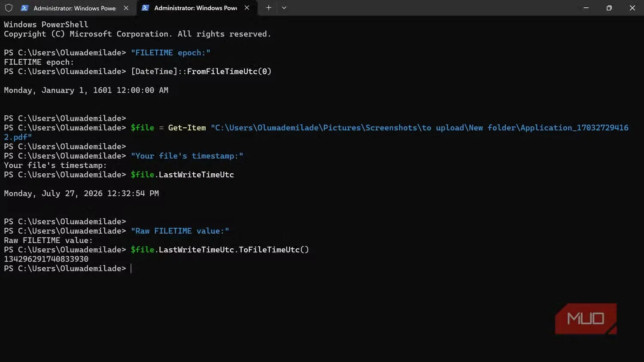The image size is (644, 362).
Task: Click the "Windows PowerShell" header line
Action: [x=46, y=24]
